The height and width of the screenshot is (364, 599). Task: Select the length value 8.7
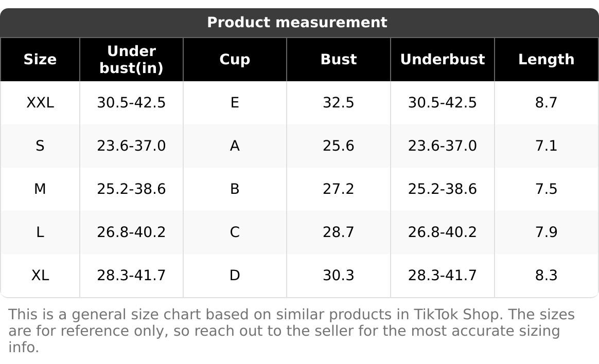pos(546,103)
